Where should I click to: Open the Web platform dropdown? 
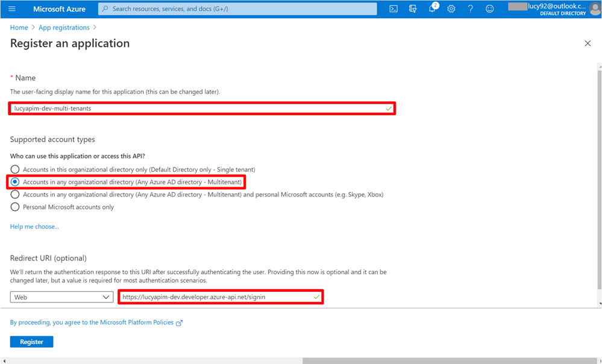[61, 297]
